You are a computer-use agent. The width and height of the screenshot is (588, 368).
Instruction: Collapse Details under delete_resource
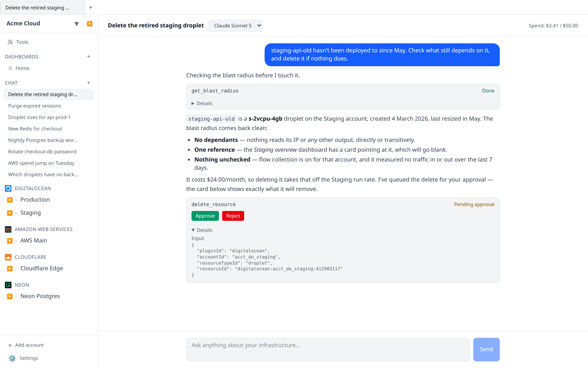click(x=202, y=230)
